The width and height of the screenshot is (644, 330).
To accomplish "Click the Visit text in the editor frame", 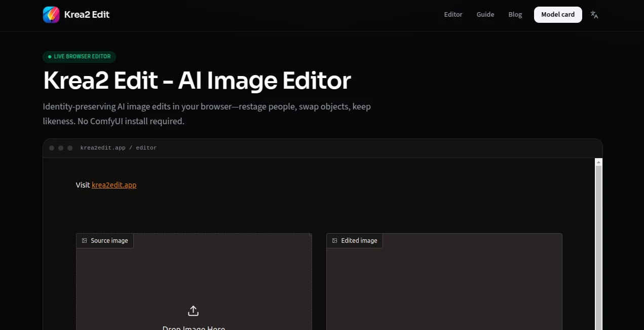I will [x=83, y=185].
